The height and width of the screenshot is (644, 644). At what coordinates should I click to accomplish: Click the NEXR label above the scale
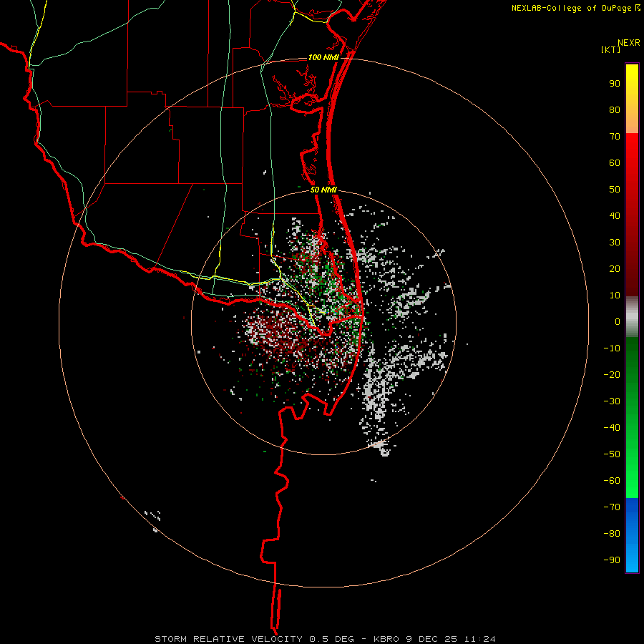(x=628, y=43)
